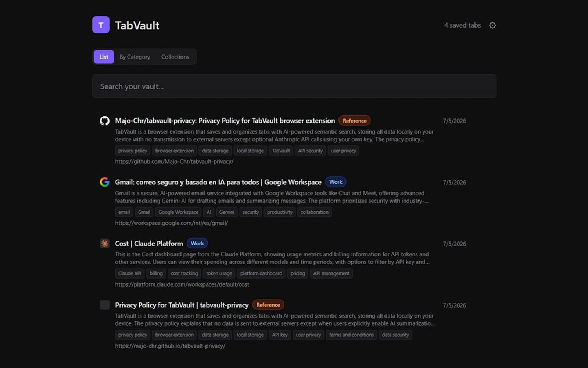Select the collaboration tag
The width and height of the screenshot is (588, 368).
click(x=314, y=212)
